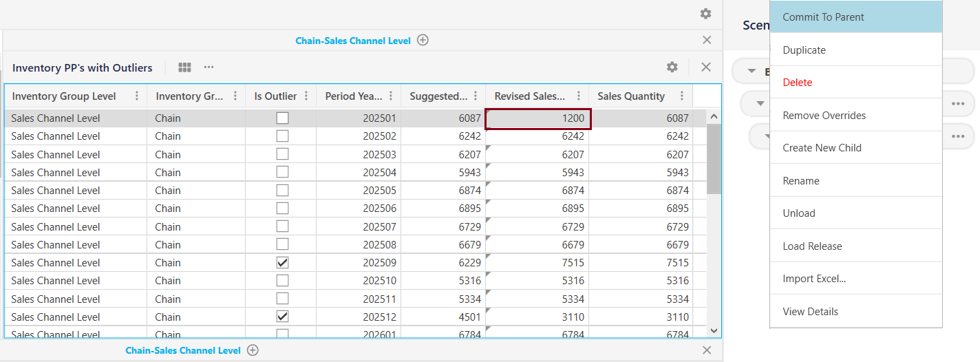Close bottom Chain-Sales Channel Level bar

coord(707,350)
